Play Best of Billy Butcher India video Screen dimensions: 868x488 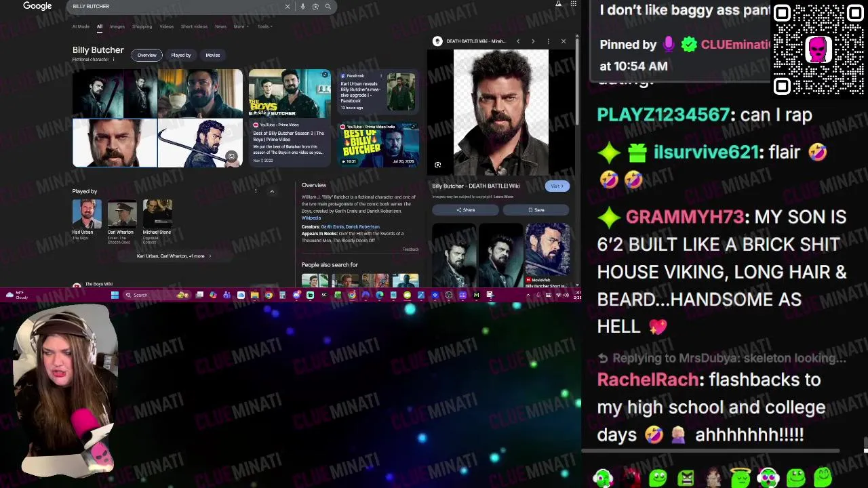click(x=378, y=144)
